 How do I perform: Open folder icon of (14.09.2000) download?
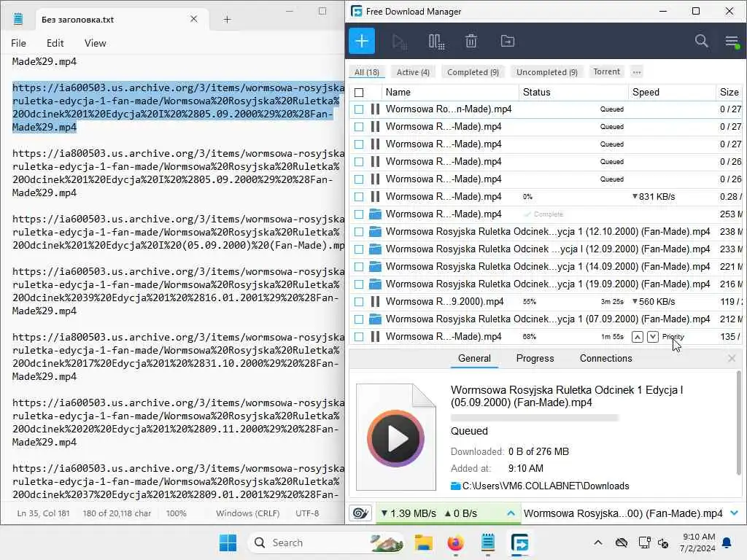(376, 267)
